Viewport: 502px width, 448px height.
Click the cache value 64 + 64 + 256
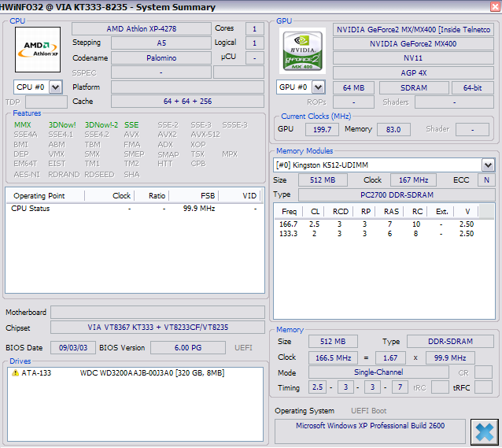[x=187, y=102]
